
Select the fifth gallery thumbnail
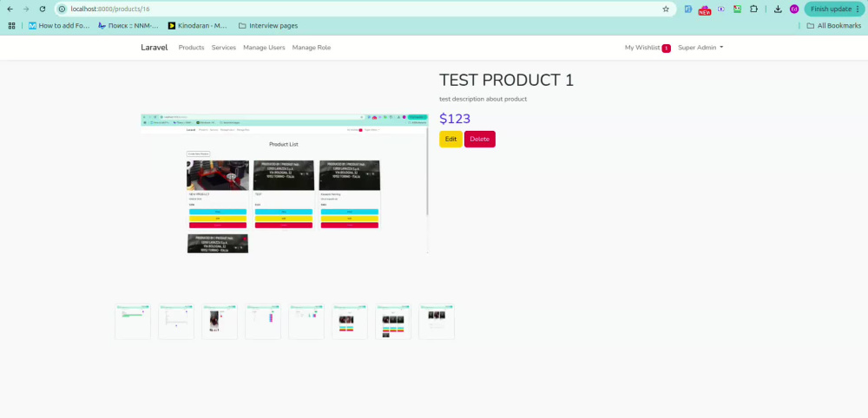(306, 321)
